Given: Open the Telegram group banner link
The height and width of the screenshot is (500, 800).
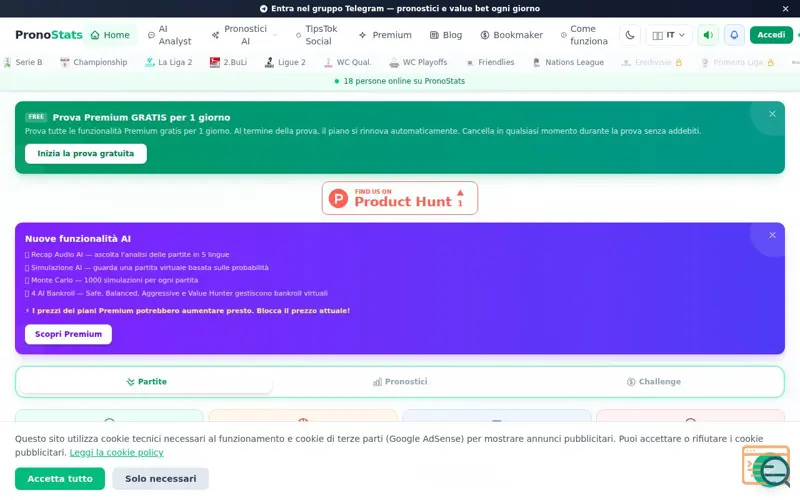Looking at the screenshot, I should [400, 9].
